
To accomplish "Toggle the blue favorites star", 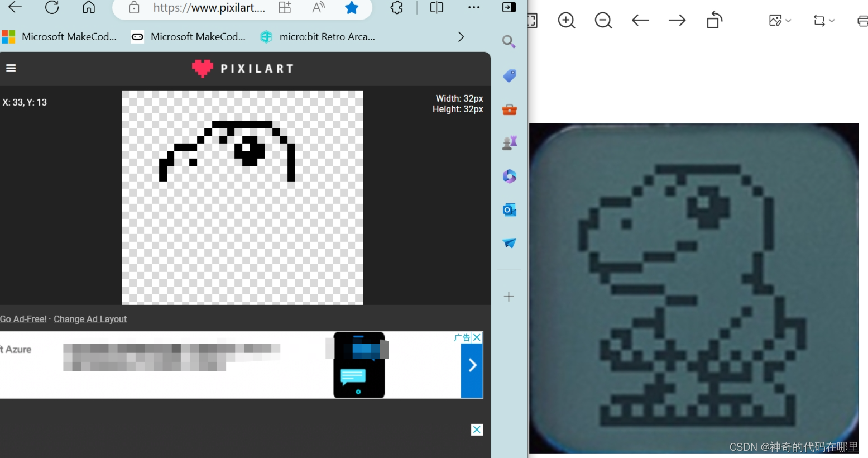I will [x=352, y=8].
